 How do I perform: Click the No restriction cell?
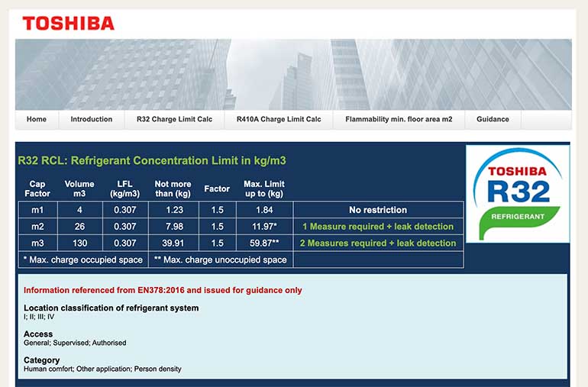(378, 210)
